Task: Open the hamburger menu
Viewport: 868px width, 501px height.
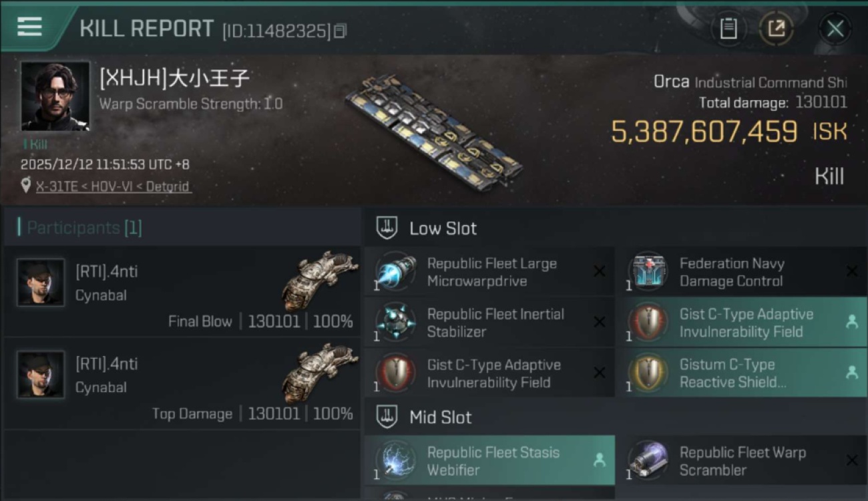Action: (29, 27)
